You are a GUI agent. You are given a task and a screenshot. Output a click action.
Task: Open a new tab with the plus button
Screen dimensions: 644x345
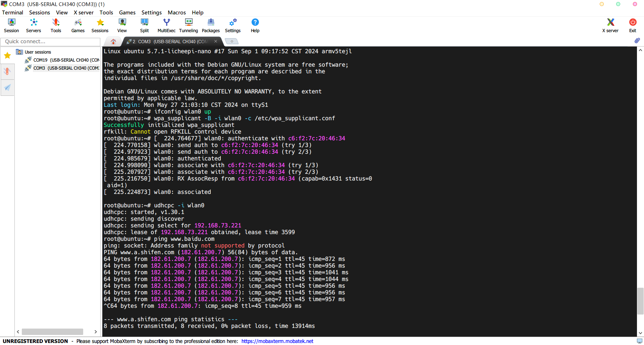(231, 41)
